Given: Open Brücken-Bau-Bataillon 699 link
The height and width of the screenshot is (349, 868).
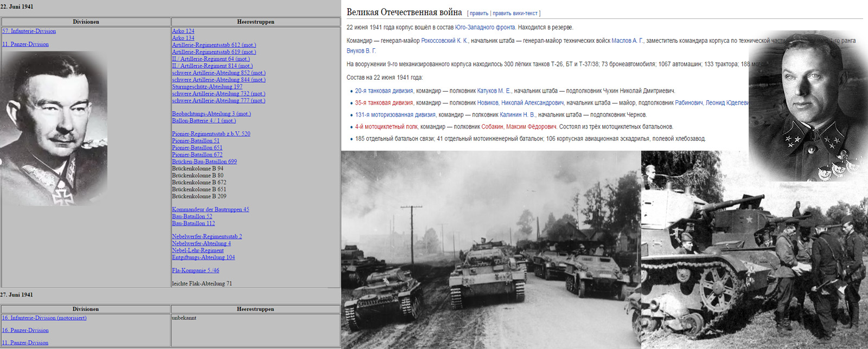Looking at the screenshot, I should 205,161.
